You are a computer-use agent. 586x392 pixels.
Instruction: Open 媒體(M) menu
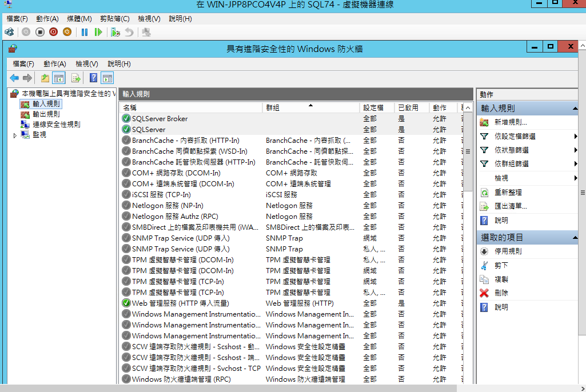(79, 19)
